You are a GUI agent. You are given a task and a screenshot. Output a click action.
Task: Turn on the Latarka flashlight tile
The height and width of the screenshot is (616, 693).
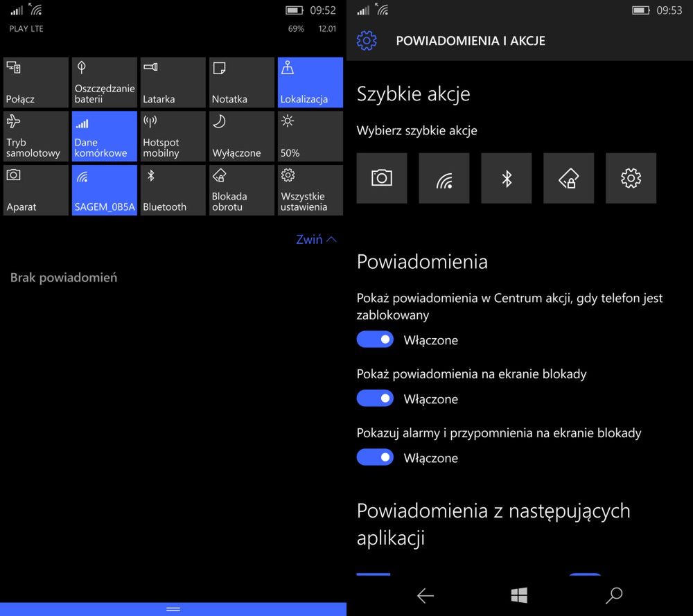(x=173, y=82)
